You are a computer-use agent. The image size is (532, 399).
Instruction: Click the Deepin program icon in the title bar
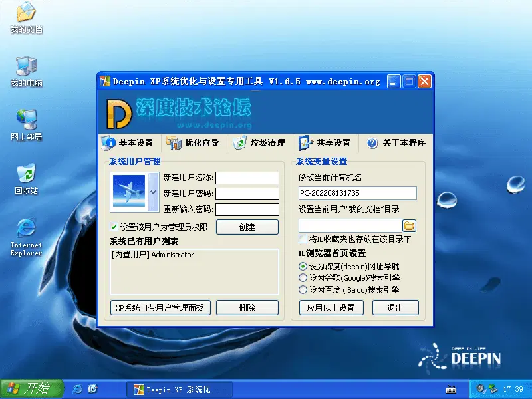[x=106, y=81]
